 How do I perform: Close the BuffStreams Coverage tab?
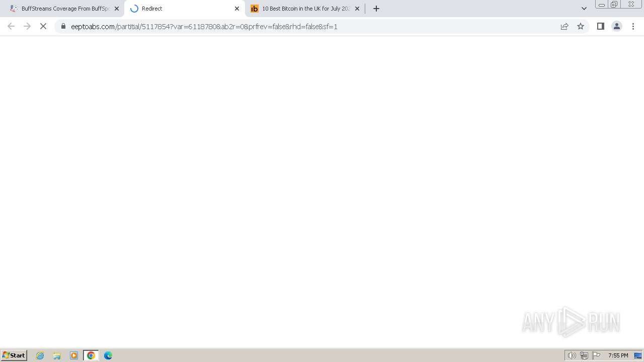[x=117, y=9]
